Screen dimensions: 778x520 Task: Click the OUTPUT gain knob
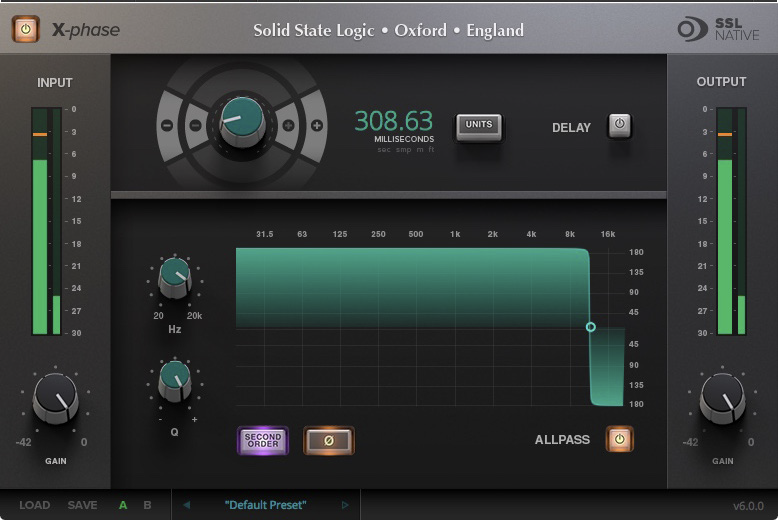coord(722,398)
